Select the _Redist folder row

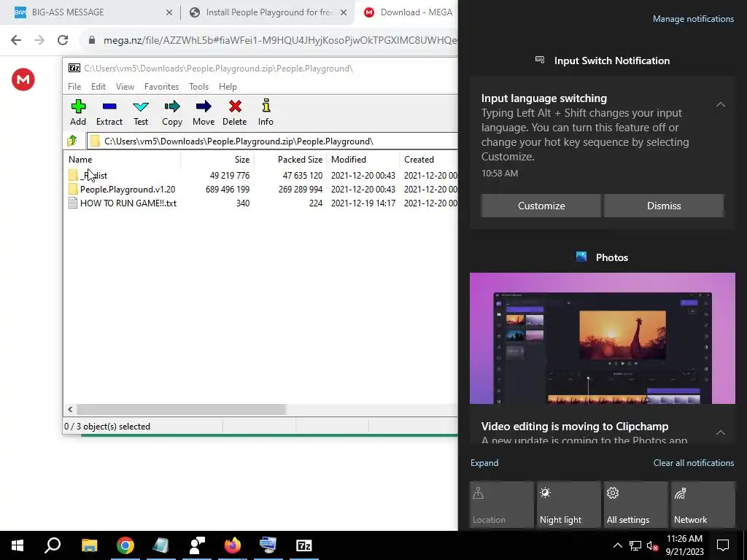click(260, 175)
